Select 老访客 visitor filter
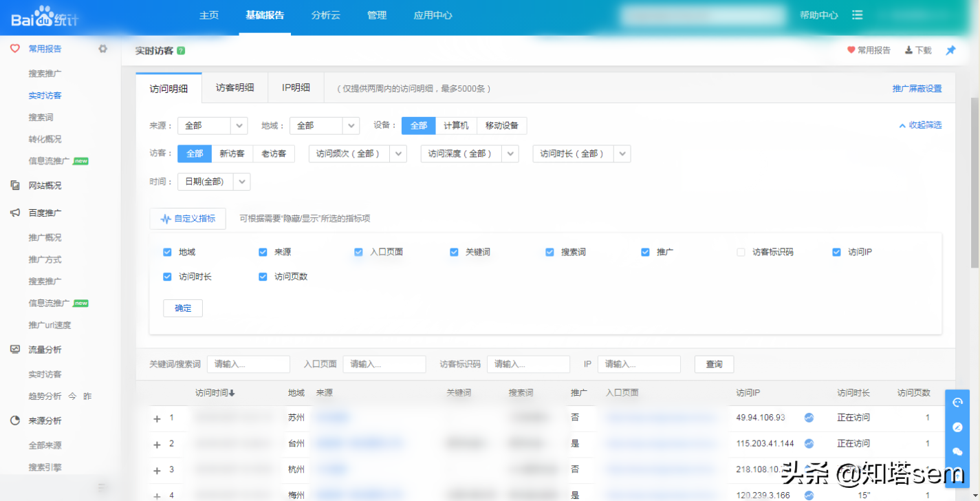Image resolution: width=980 pixels, height=501 pixels. 274,154
